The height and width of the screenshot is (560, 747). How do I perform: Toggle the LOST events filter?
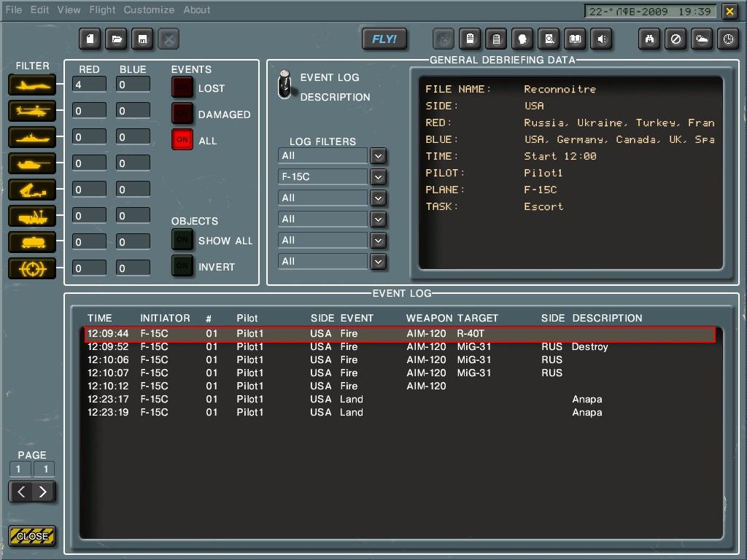pos(182,87)
